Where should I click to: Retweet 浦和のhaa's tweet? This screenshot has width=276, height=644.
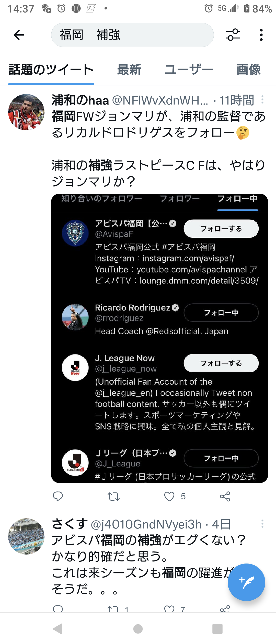point(113,497)
